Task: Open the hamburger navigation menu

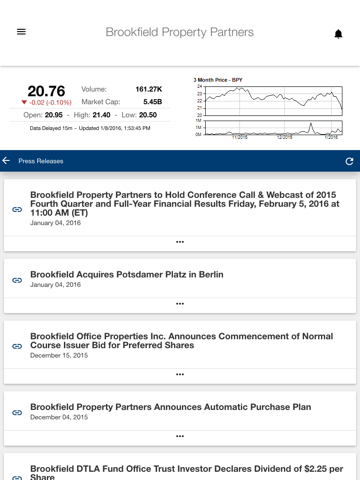Action: [21, 32]
